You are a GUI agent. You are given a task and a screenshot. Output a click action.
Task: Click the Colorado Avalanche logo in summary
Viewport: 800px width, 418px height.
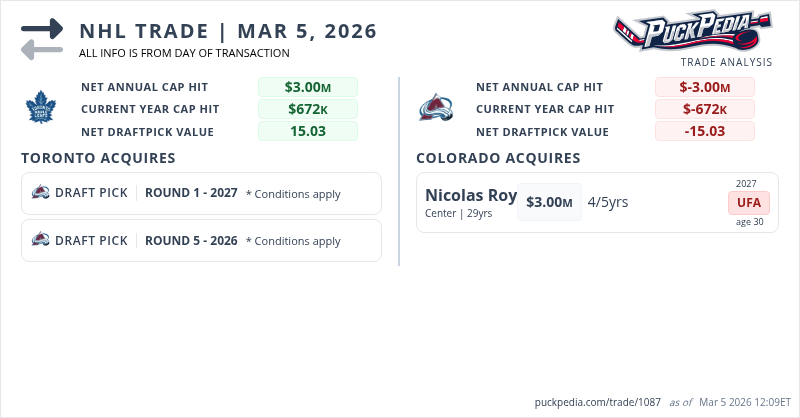437,108
